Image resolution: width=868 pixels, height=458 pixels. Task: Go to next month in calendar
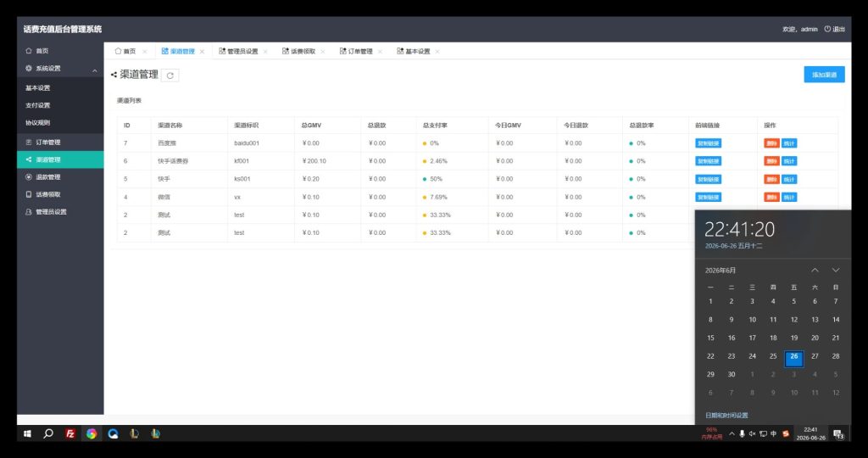(x=836, y=271)
